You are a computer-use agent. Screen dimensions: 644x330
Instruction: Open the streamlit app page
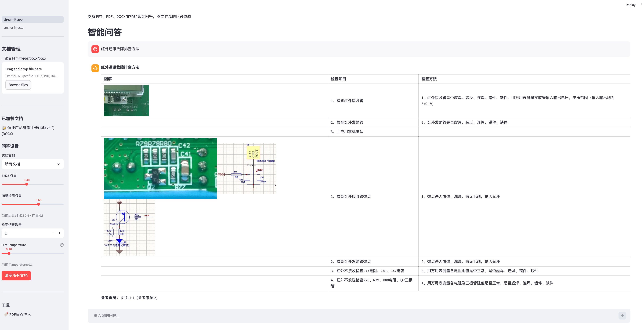(x=13, y=19)
